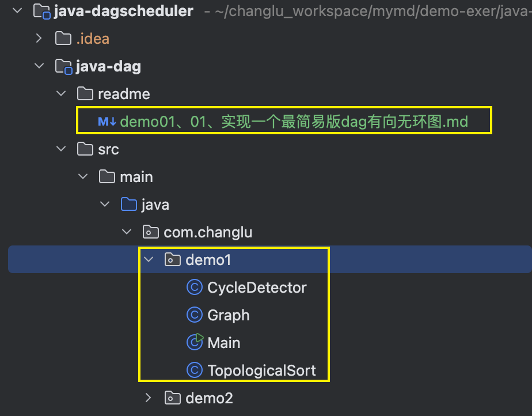
Task: Select the java-dagscheduler project name
Action: (123, 11)
